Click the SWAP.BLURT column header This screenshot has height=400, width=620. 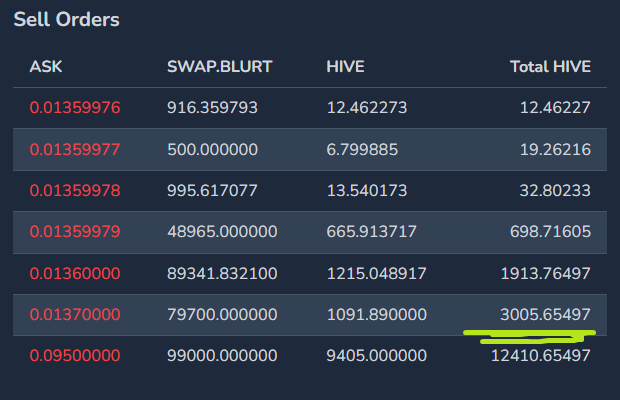pyautogui.click(x=219, y=67)
